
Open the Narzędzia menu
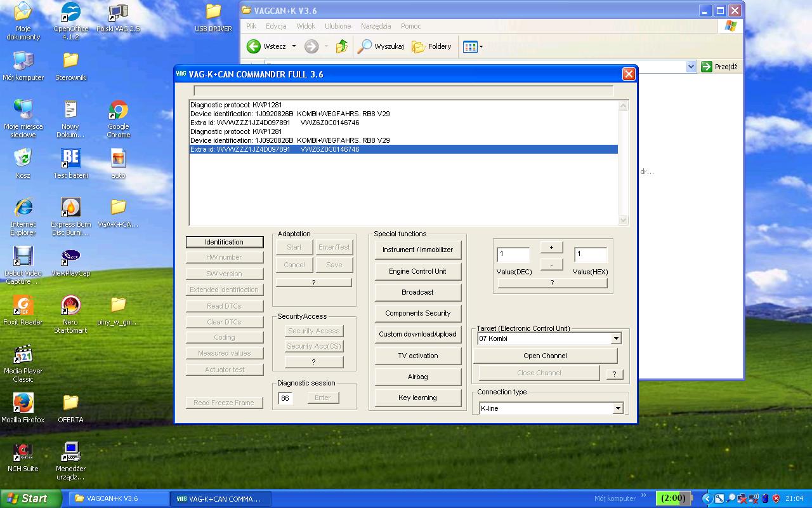(376, 26)
